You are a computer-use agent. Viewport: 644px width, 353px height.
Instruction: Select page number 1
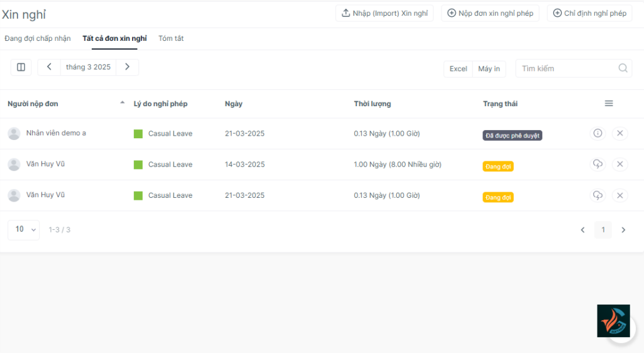[x=603, y=230]
